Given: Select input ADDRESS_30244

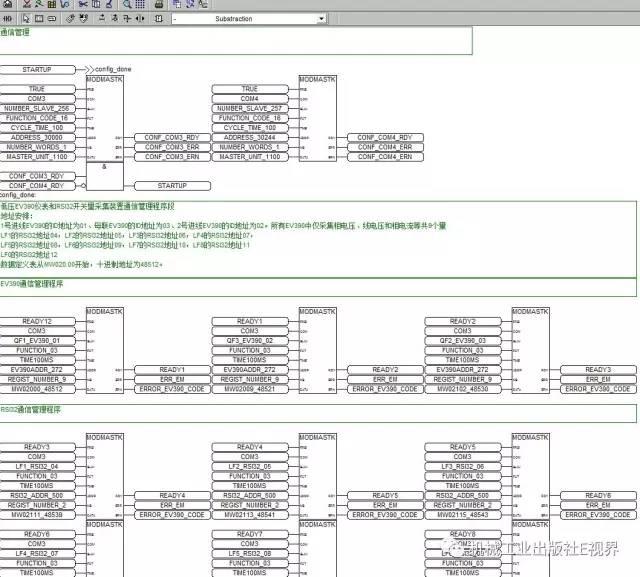Looking at the screenshot, I should [250, 138].
